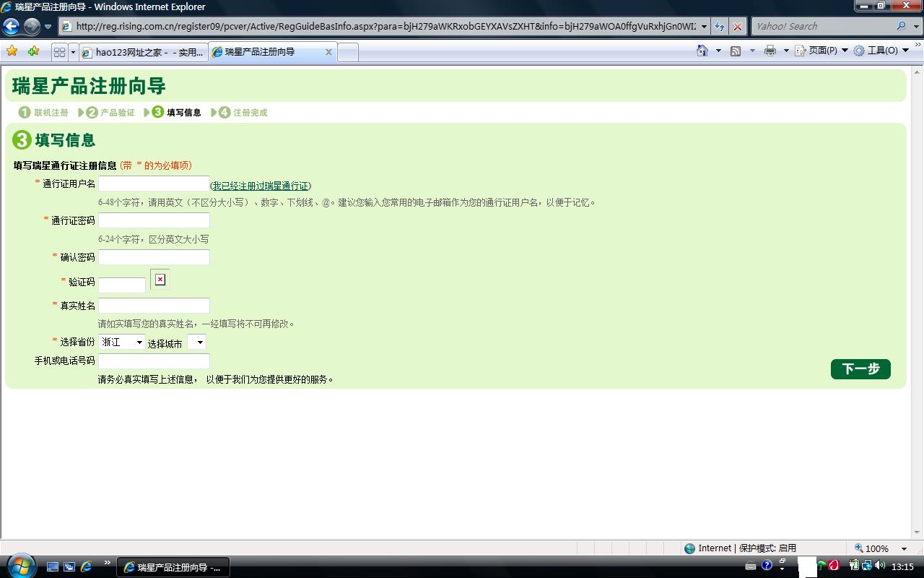Viewport: 924px width, 578px height.
Task: Click the 验证码 input field
Action: tap(122, 285)
